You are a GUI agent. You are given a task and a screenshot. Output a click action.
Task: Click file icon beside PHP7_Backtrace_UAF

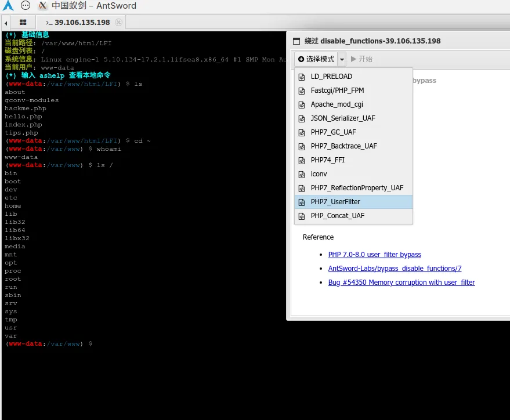coord(302,147)
